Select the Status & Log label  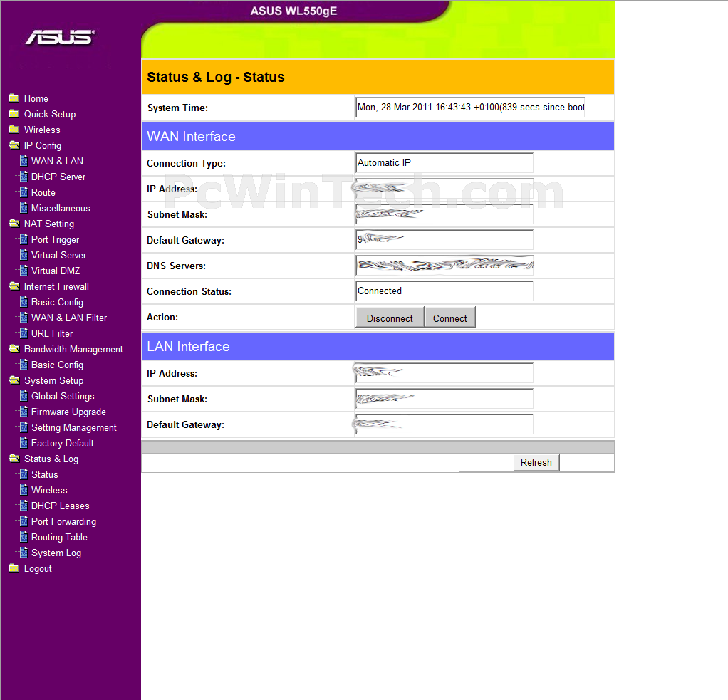tap(51, 459)
